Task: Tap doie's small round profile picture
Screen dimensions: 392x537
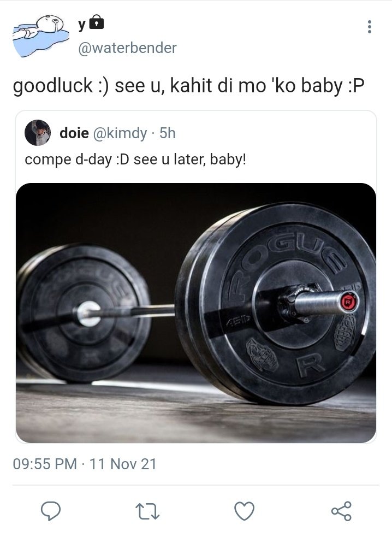Action: coord(38,133)
